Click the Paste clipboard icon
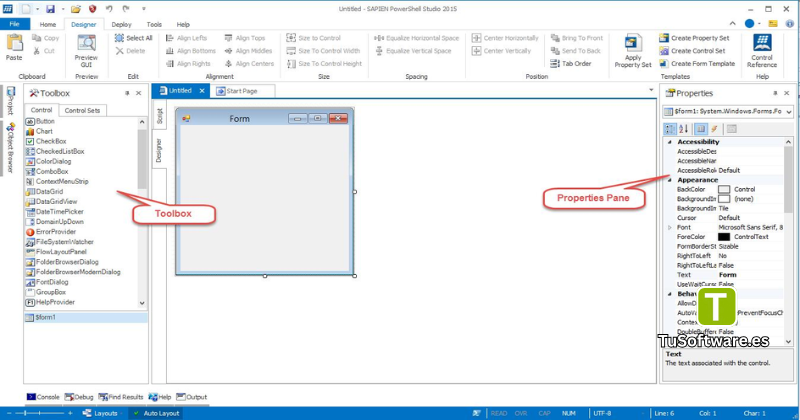This screenshot has height=420, width=800. 14,43
